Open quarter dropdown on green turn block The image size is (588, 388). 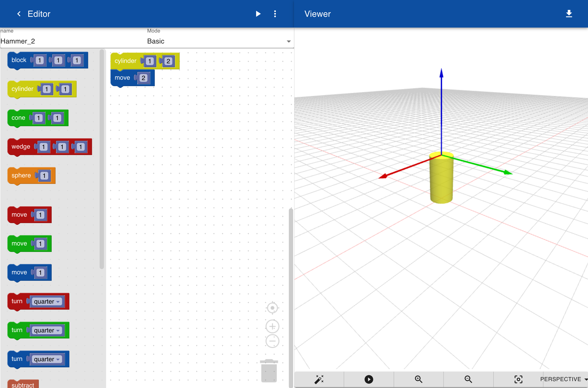tap(47, 330)
